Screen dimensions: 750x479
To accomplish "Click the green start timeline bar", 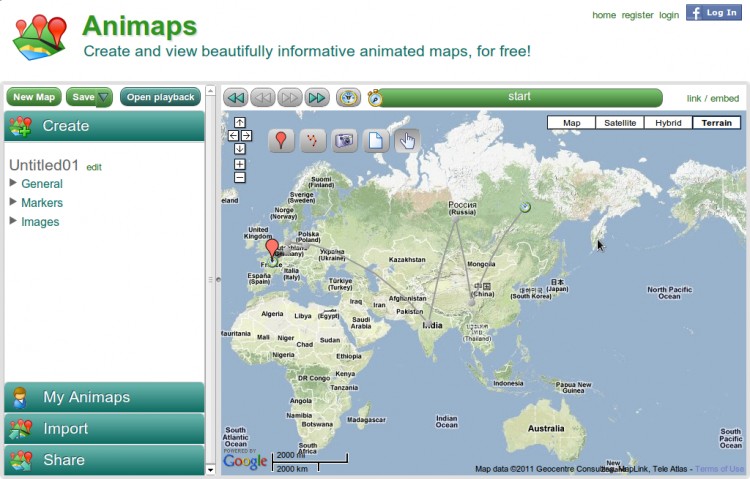I will [x=519, y=97].
